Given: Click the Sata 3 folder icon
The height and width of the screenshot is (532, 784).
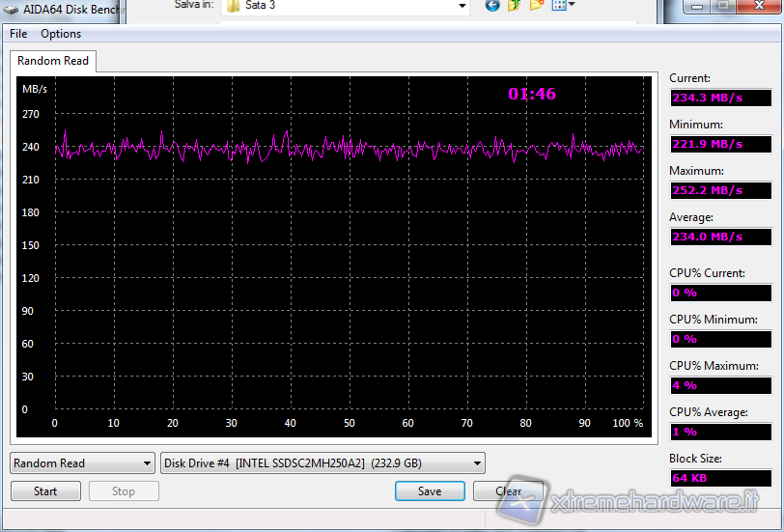Looking at the screenshot, I should click(x=232, y=5).
